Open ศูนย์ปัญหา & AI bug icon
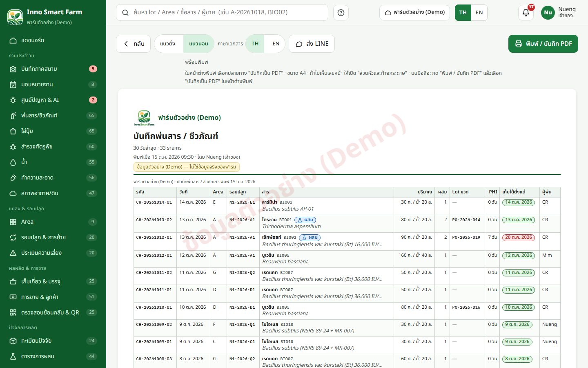This screenshot has width=588, height=368. click(13, 100)
